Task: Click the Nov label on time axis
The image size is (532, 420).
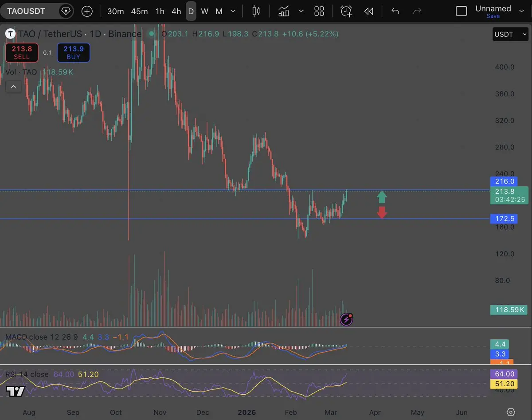Action: tap(160, 412)
